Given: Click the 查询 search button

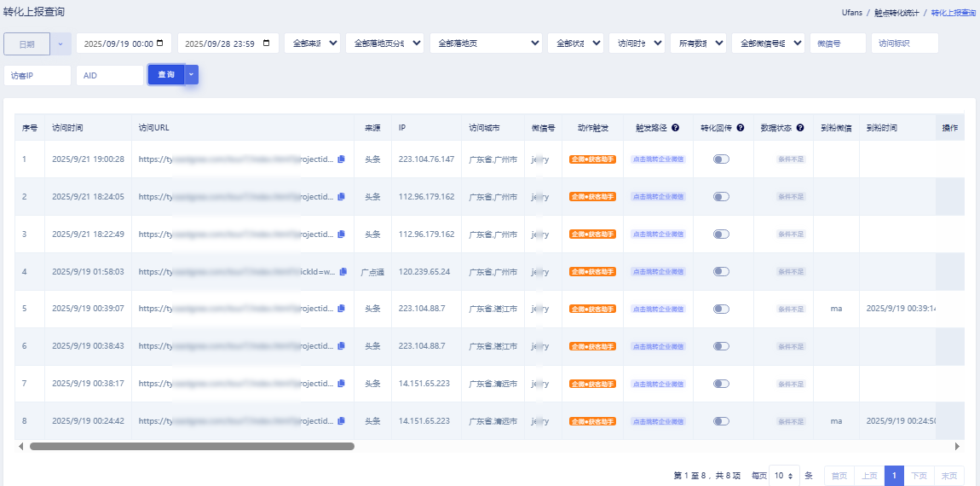Looking at the screenshot, I should [165, 75].
